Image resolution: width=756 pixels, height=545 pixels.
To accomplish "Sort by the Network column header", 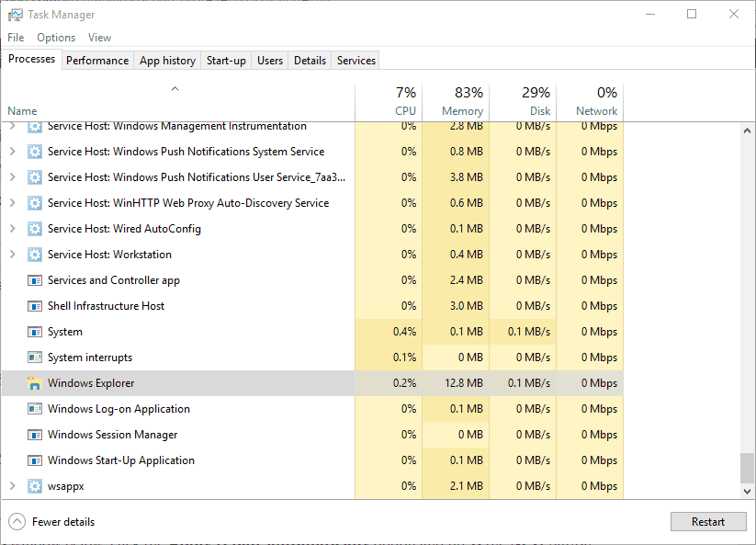I will (590, 102).
